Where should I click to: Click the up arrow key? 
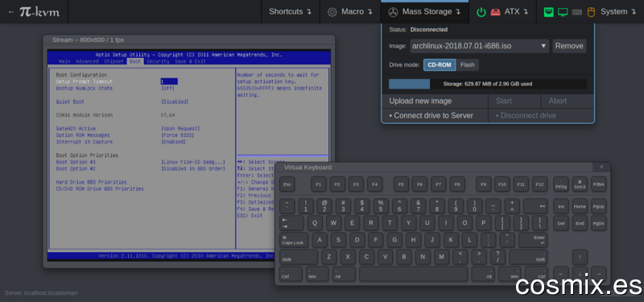(580, 257)
